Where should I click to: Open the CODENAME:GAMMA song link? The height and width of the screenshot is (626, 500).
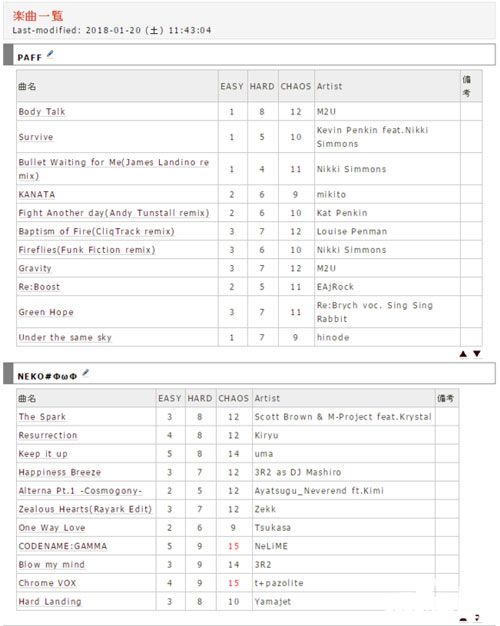click(63, 546)
